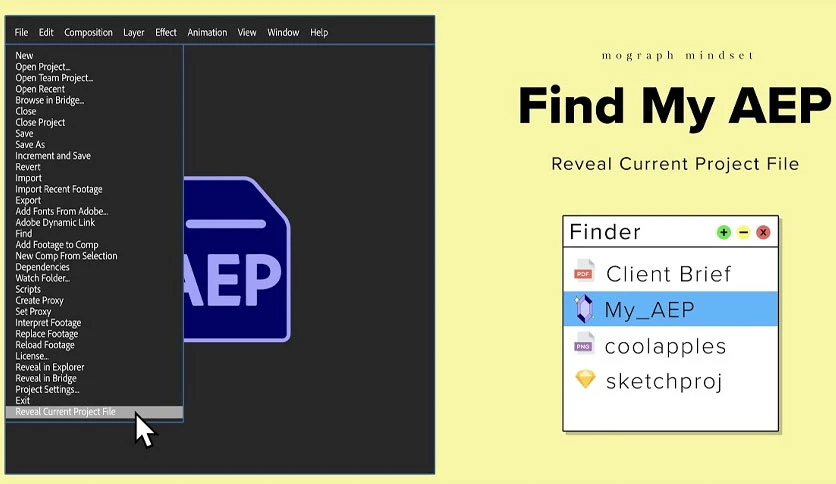Choose Replace Footage menu entry
836x484 pixels.
tap(46, 334)
